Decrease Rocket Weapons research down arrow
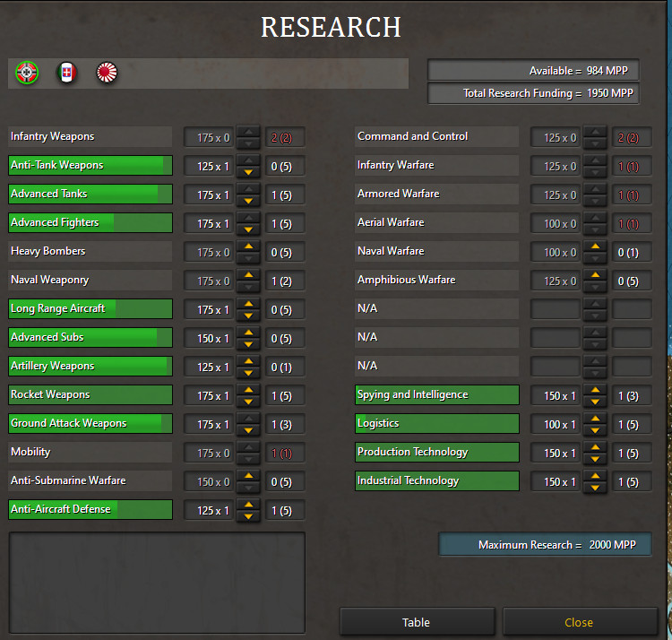The width and height of the screenshot is (672, 640). 248,402
